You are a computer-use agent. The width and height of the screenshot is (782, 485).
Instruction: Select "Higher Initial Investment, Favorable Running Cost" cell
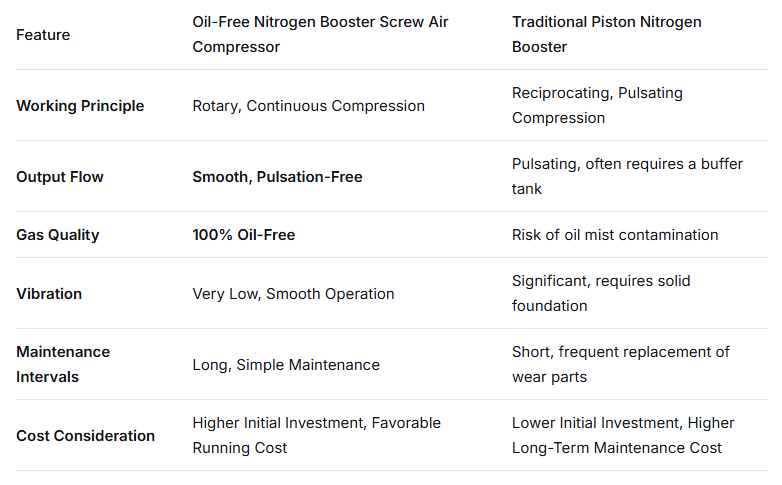pos(316,436)
